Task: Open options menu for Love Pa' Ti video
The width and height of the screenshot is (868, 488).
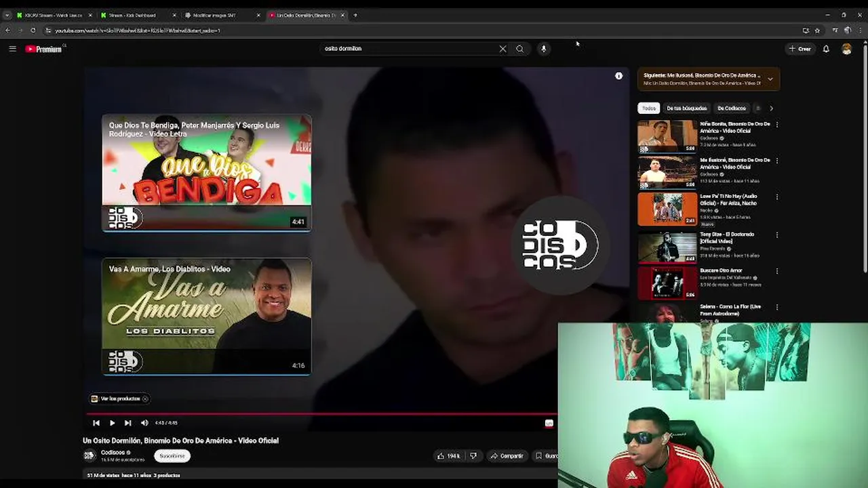Action: 777,197
